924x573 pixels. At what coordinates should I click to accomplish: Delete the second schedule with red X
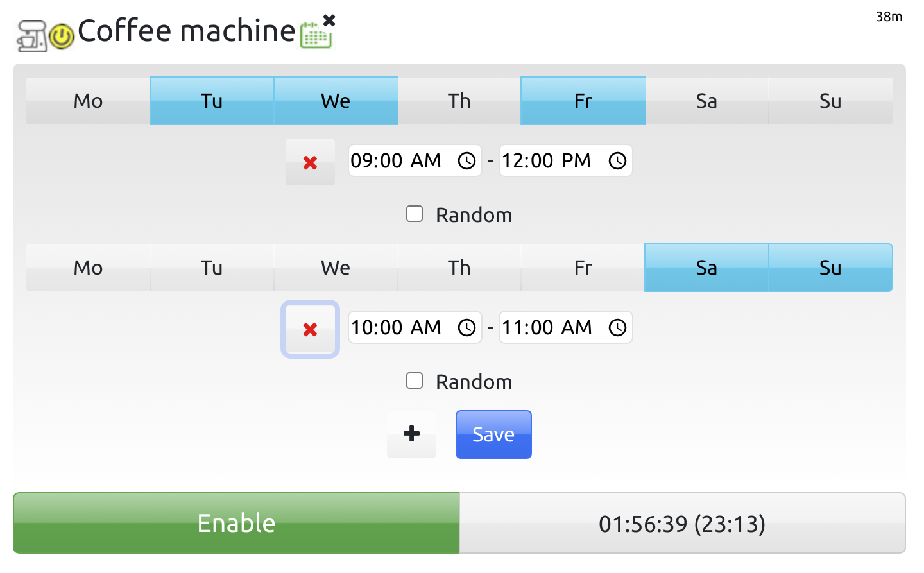[x=310, y=329]
